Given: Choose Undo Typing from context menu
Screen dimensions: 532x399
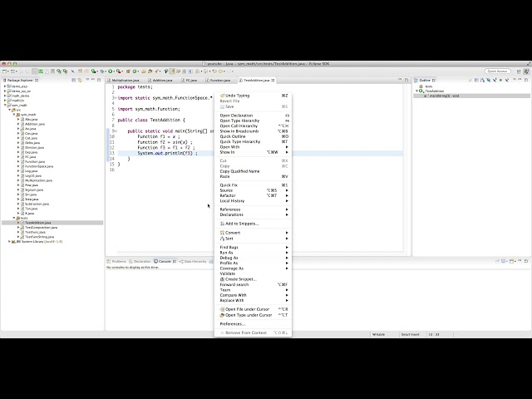Looking at the screenshot, I should (x=253, y=96).
